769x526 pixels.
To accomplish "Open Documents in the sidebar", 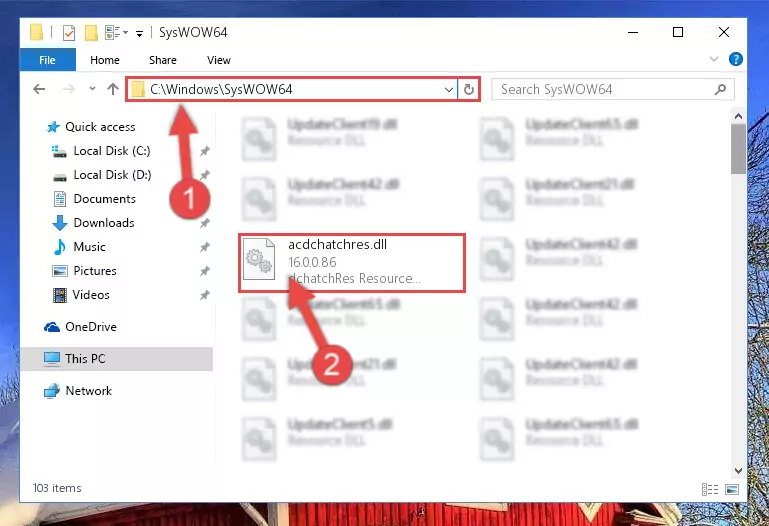I will click(x=104, y=199).
